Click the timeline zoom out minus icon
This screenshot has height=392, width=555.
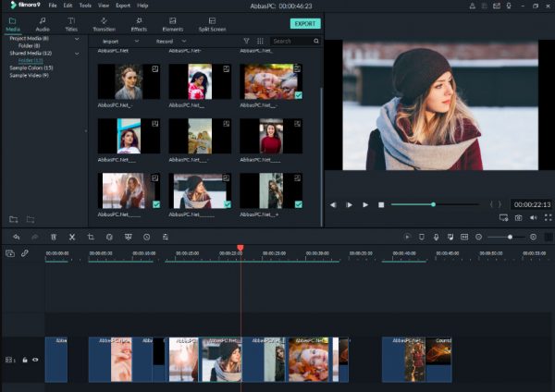tap(478, 237)
